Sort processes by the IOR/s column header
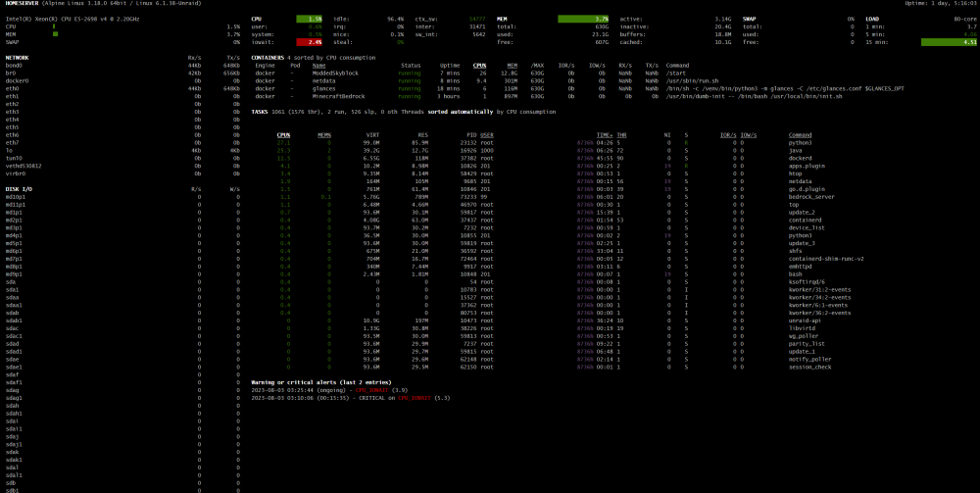The image size is (980, 493). pyautogui.click(x=728, y=135)
